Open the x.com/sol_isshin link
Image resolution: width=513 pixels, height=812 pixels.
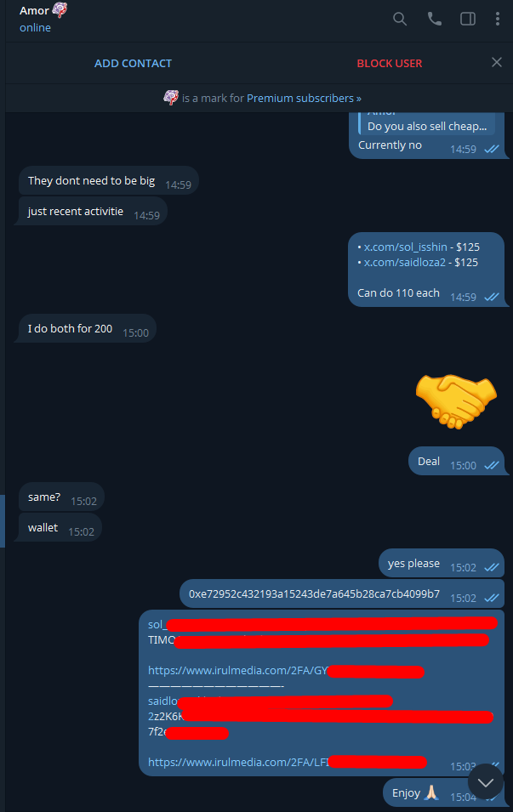(405, 247)
